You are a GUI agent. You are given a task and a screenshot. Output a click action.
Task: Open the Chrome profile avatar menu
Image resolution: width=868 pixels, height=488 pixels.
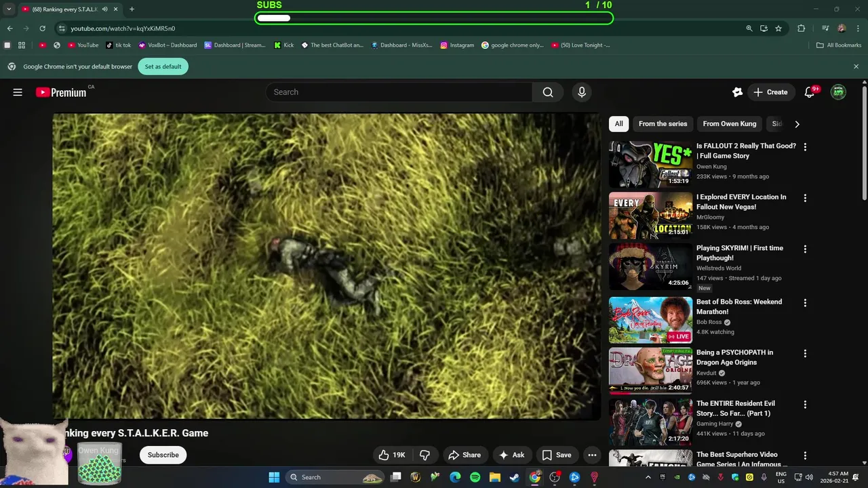(x=842, y=28)
